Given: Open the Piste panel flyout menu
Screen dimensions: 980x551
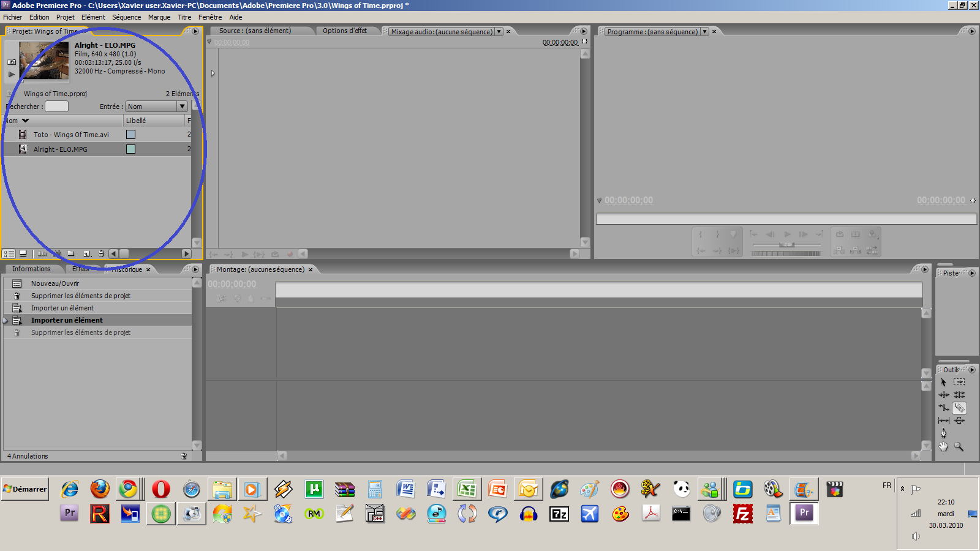Looking at the screenshot, I should coord(971,273).
